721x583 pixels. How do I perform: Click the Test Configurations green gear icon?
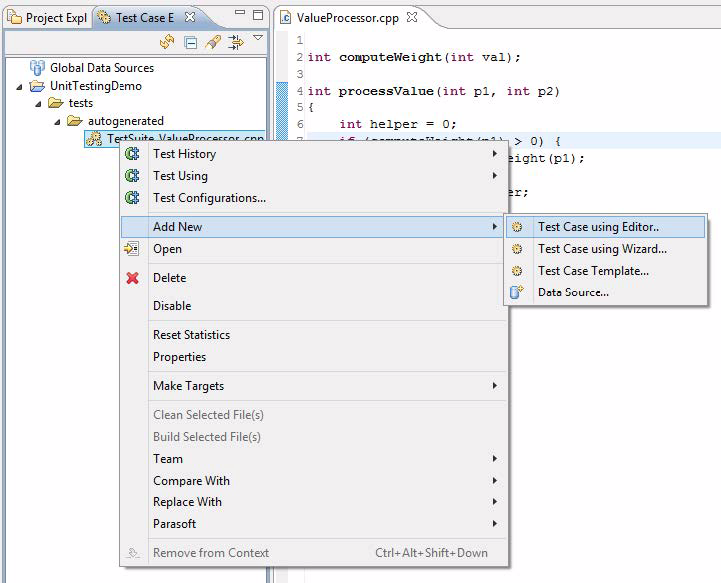pos(132,198)
